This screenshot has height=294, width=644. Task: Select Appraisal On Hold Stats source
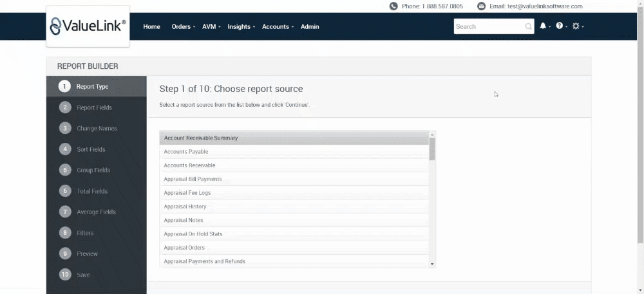pyautogui.click(x=294, y=234)
